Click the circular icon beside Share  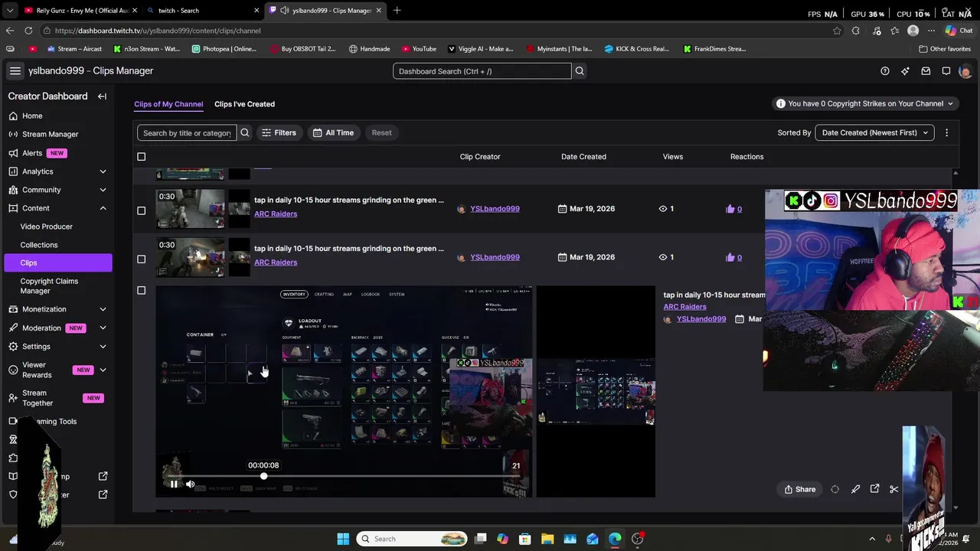coord(835,490)
